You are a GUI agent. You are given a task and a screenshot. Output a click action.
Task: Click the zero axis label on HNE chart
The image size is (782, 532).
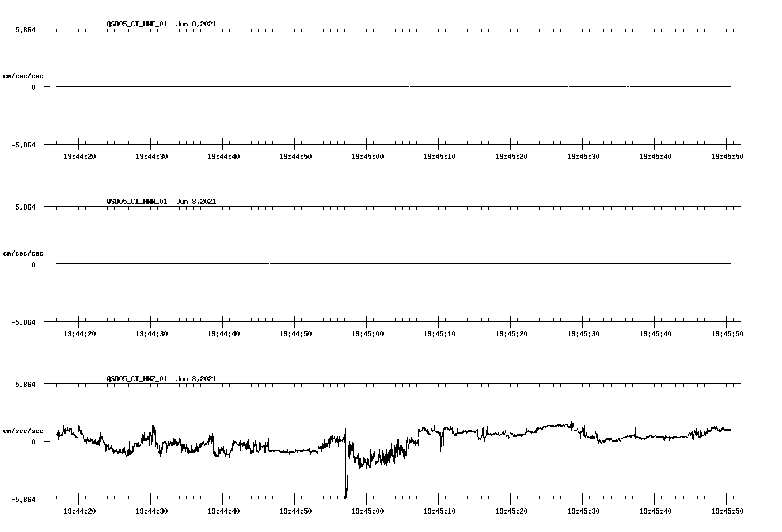pyautogui.click(x=33, y=87)
